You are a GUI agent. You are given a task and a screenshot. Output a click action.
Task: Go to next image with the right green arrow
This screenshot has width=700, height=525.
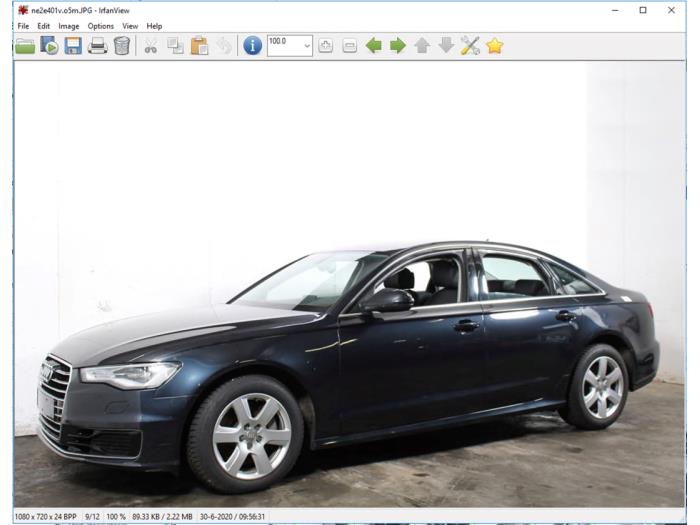[398, 46]
